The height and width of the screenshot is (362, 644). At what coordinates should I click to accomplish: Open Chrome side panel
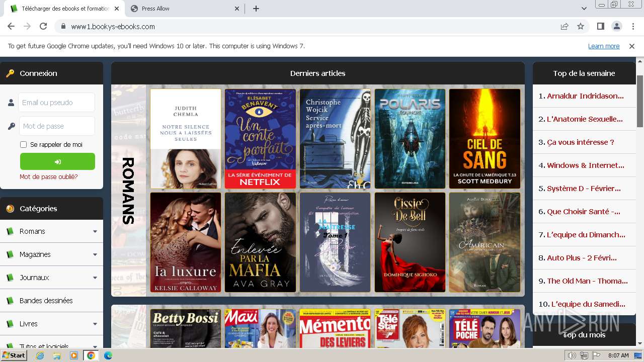[600, 26]
